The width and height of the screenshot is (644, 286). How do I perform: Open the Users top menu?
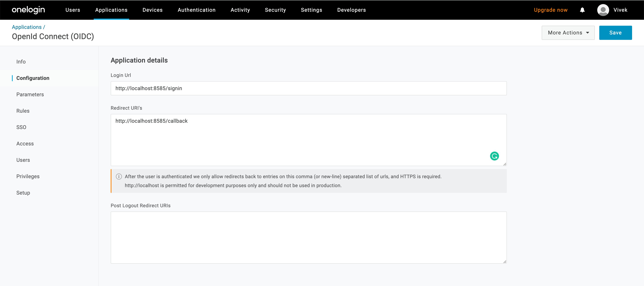click(73, 10)
